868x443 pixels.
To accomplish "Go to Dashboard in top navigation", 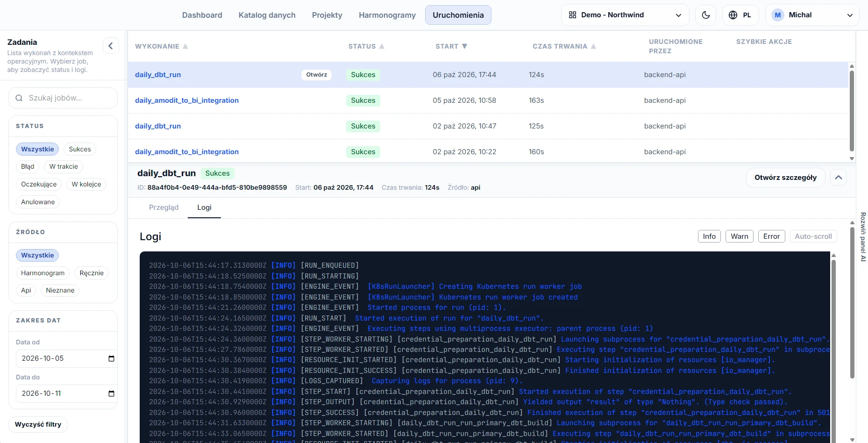I will 202,15.
